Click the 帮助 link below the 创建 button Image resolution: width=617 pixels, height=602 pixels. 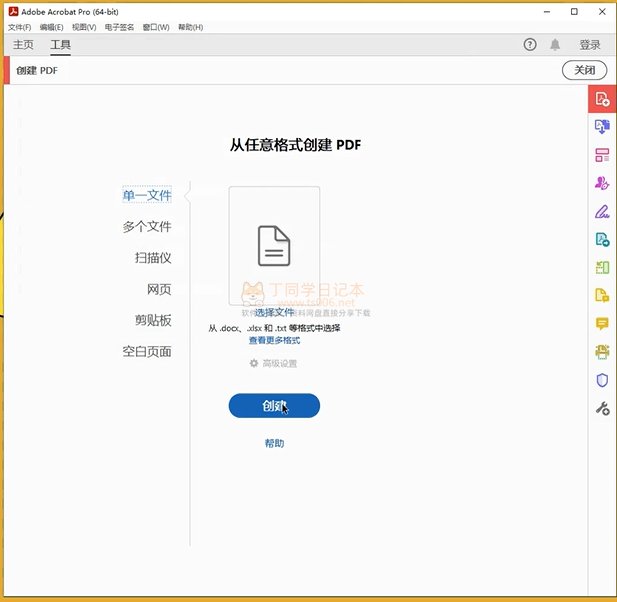point(274,443)
